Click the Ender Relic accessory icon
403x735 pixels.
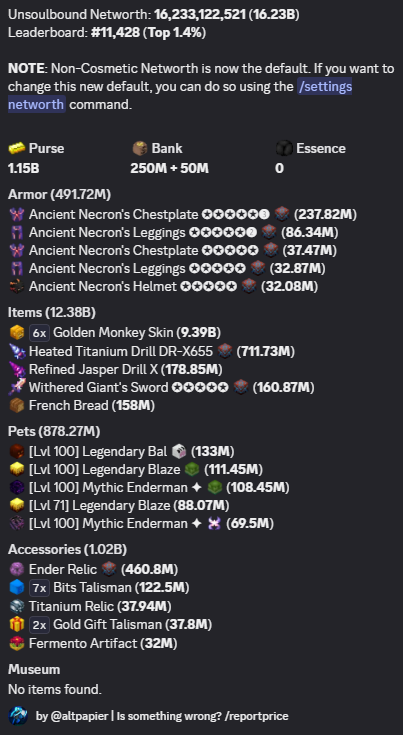click(x=17, y=570)
